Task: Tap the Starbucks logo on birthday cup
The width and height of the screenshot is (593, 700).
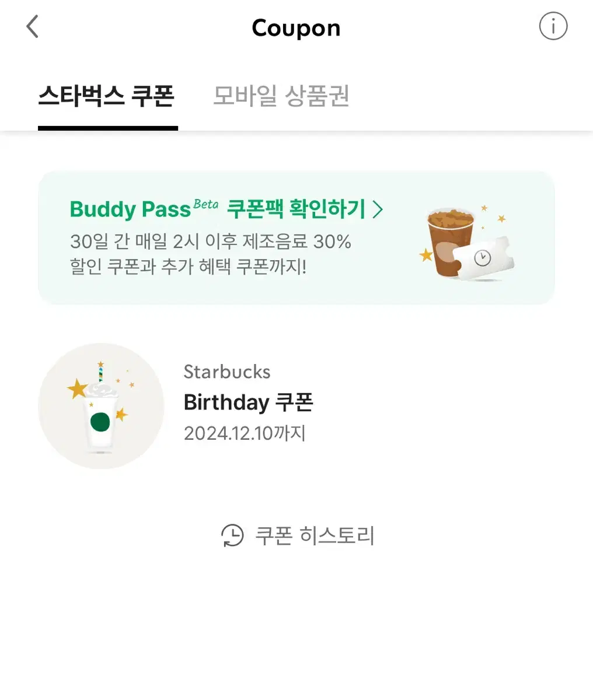Action: pyautogui.click(x=100, y=422)
